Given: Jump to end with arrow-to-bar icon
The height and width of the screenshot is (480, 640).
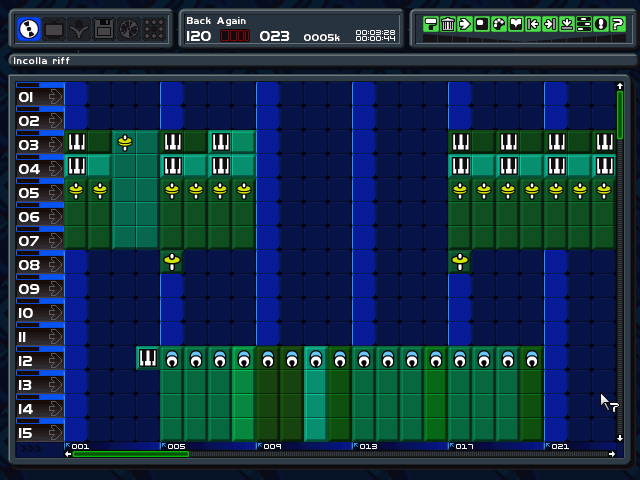Looking at the screenshot, I should point(550,24).
